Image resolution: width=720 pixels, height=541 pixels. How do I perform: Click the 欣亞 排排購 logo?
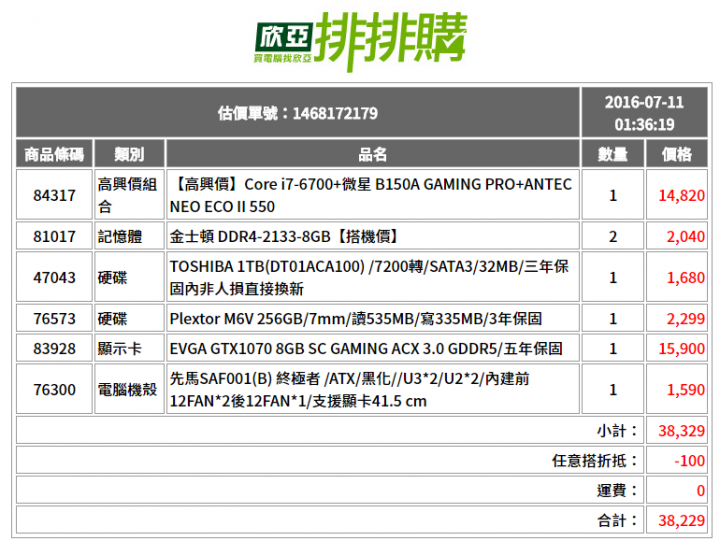pos(361,41)
